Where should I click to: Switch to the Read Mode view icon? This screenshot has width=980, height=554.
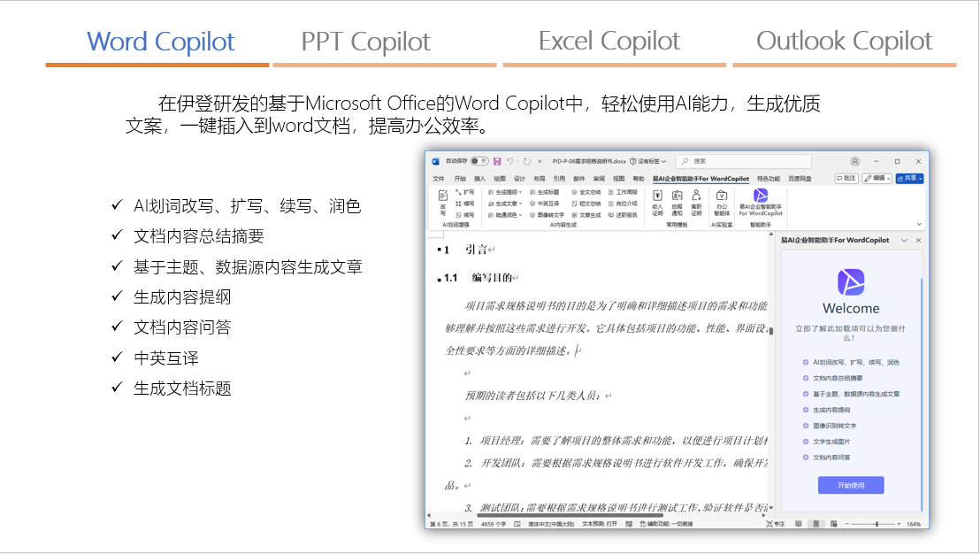[798, 524]
